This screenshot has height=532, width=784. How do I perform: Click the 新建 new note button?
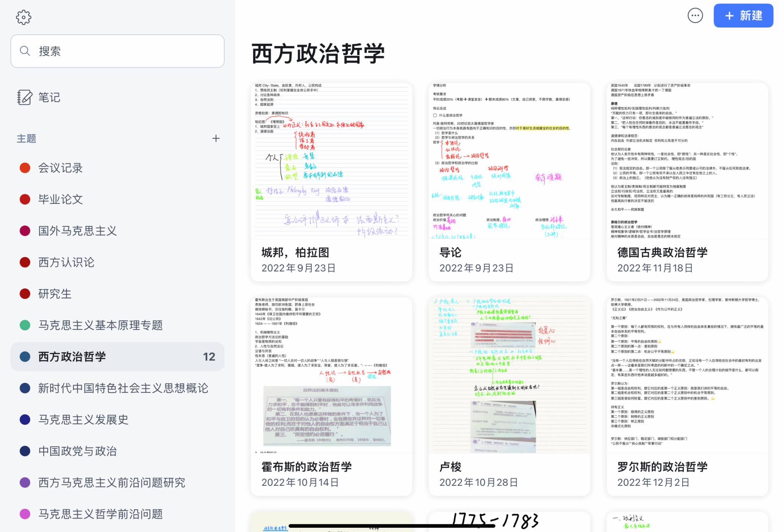(743, 16)
